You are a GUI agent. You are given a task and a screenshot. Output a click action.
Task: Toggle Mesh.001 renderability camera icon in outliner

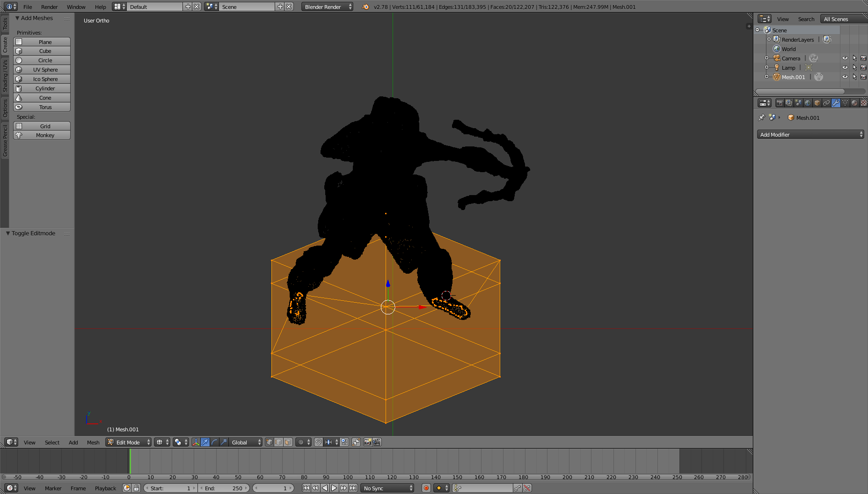click(864, 77)
